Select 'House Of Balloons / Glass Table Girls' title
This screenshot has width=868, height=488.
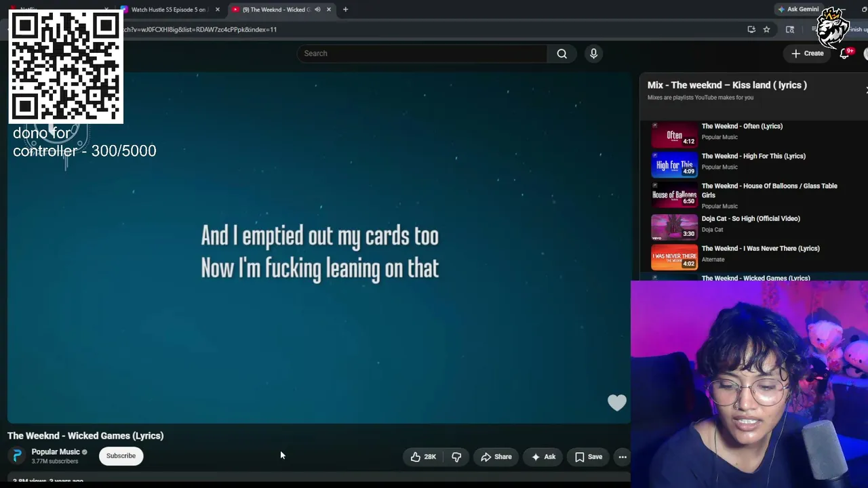(769, 190)
